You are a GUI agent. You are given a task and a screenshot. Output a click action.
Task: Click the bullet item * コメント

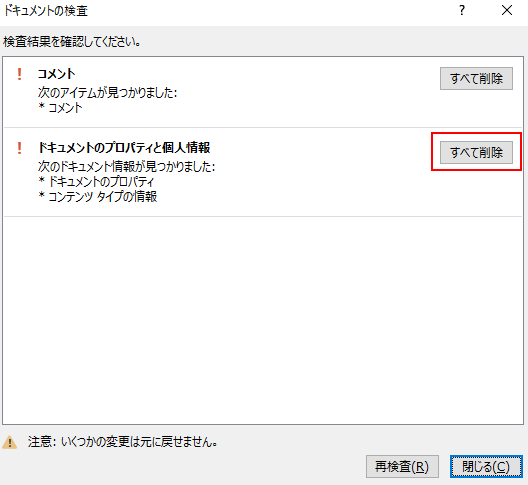60,107
